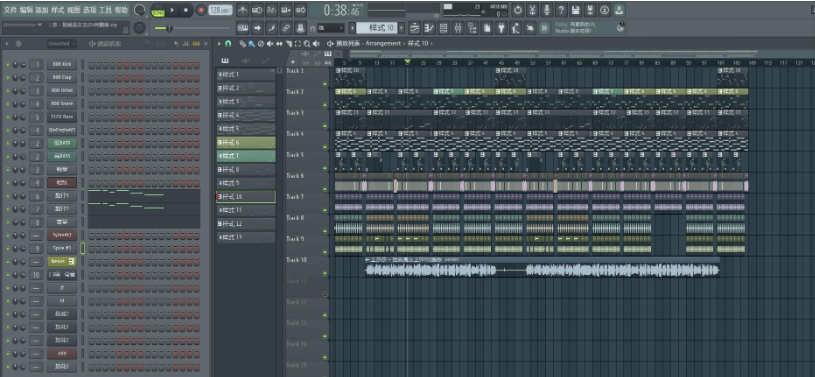The image size is (815, 377).
Task: Open the 808 Kick channel button
Action: [x=62, y=64]
